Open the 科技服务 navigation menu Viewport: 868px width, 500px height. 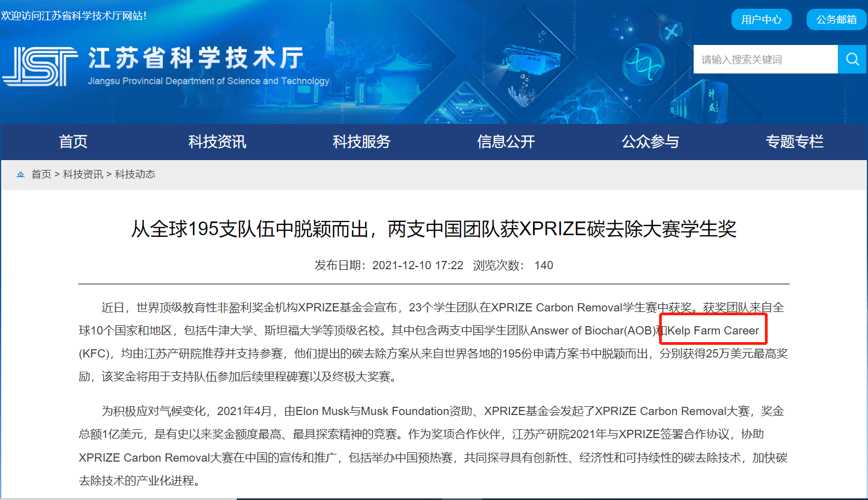pyautogui.click(x=361, y=142)
